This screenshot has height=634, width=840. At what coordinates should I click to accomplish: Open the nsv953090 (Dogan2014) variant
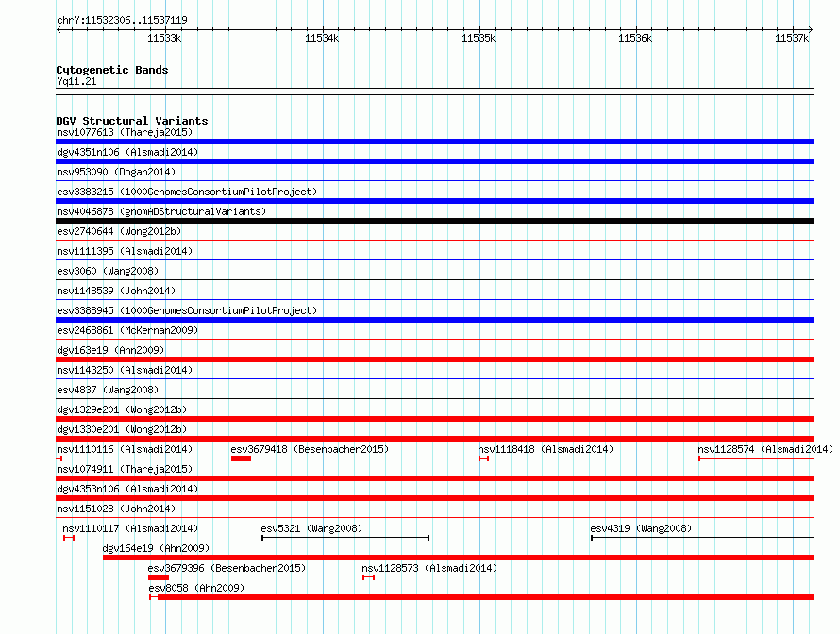pos(116,172)
